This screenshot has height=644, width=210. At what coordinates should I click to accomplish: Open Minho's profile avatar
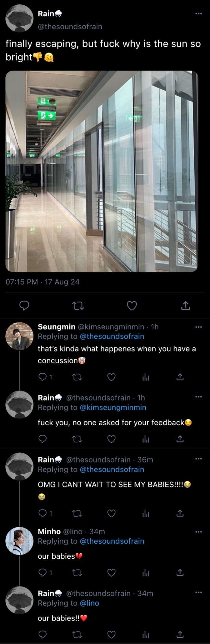point(19,541)
